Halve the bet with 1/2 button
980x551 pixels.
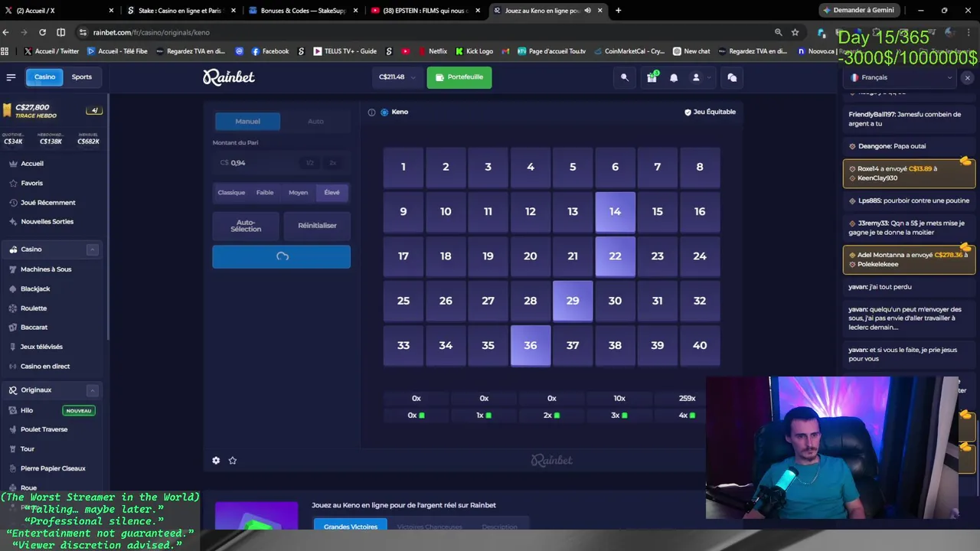point(310,163)
